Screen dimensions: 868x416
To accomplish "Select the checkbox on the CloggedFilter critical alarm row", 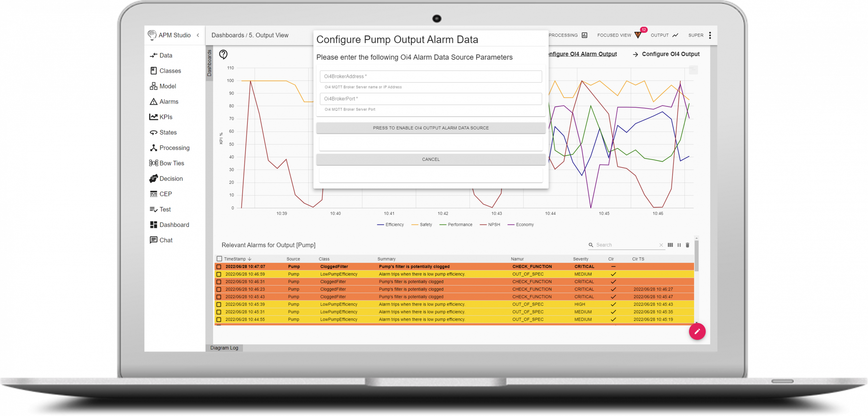I will [x=219, y=266].
